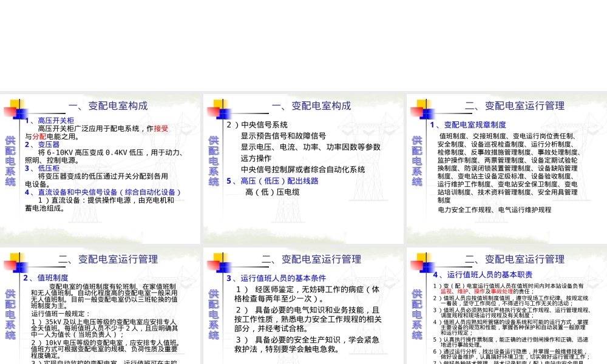This screenshot has height=364, width=607.
Task: Click the heading 4、运行值班人员的基本职责
Action: click(483, 275)
